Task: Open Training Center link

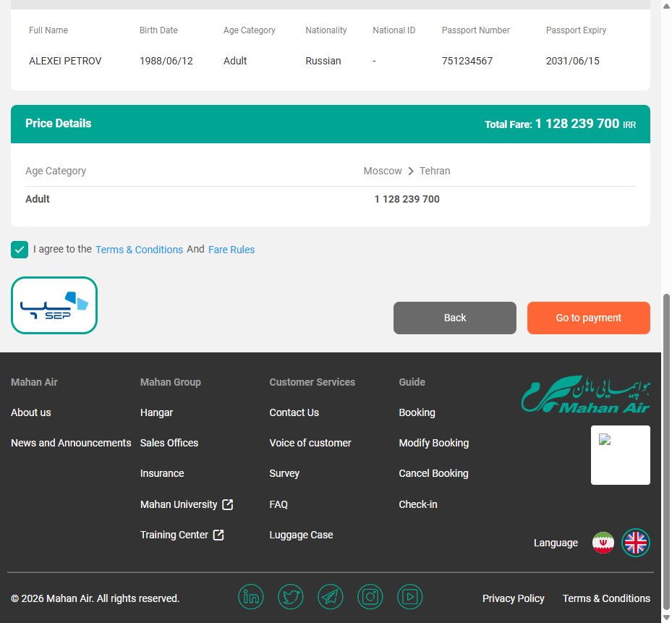Action: pos(174,535)
